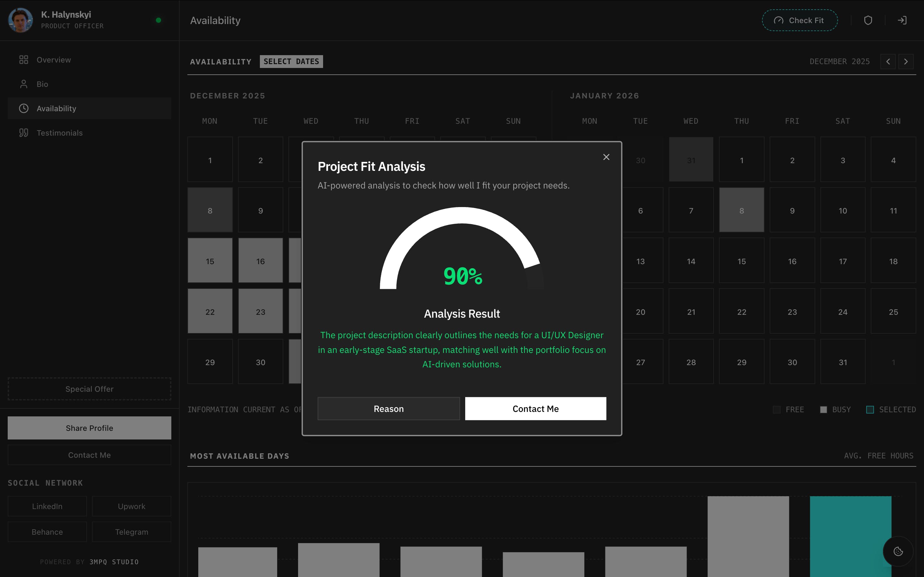Click the Selected legend swatch
Image resolution: width=924 pixels, height=577 pixels.
870,409
